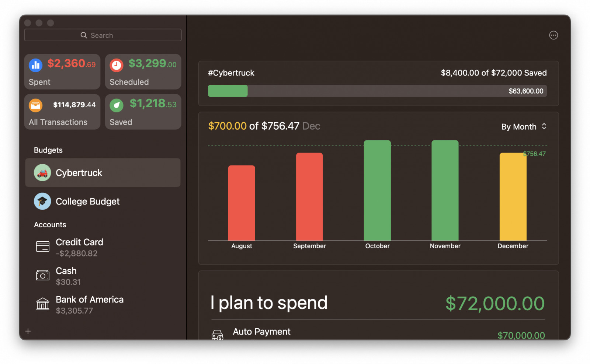Image resolution: width=590 pixels, height=364 pixels.
Task: Click inside the Search field
Action: 103,35
